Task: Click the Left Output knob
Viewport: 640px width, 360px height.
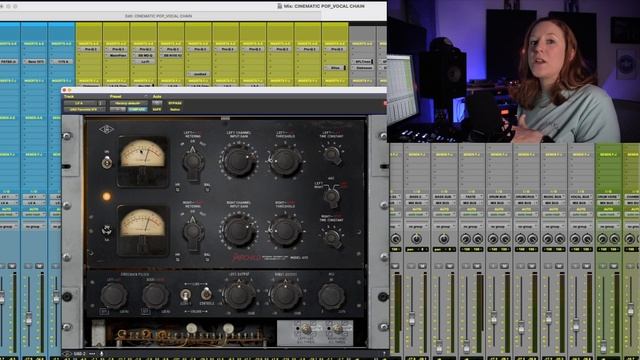Action: [239, 295]
